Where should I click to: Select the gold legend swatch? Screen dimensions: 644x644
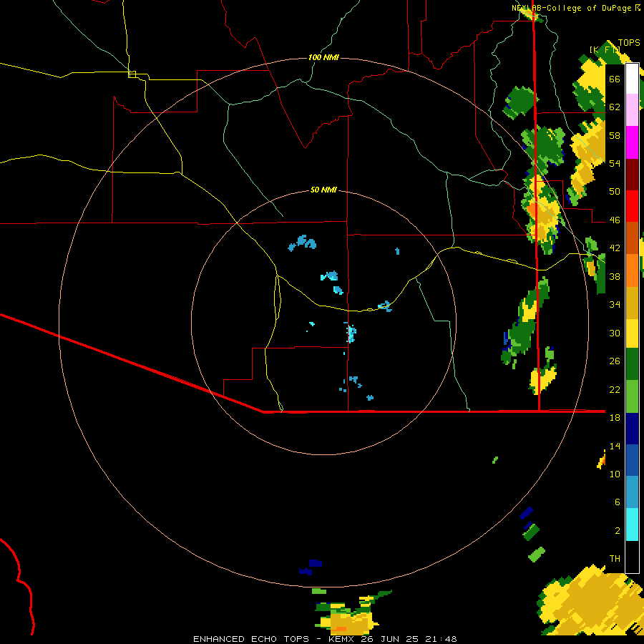632,303
